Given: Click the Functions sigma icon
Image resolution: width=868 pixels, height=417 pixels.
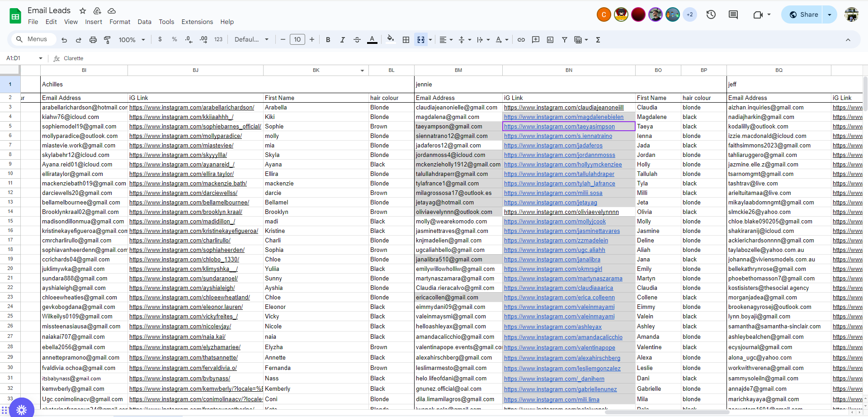Looking at the screenshot, I should point(598,40).
